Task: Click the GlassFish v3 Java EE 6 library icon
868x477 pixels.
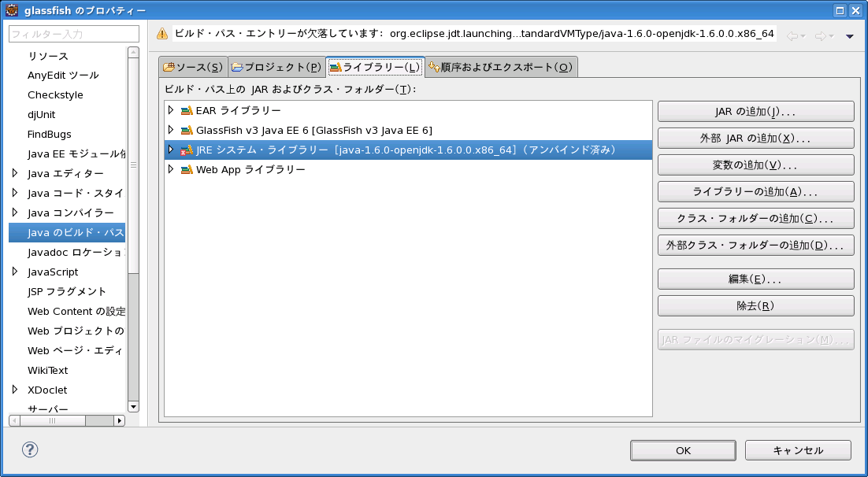Action: 187,131
